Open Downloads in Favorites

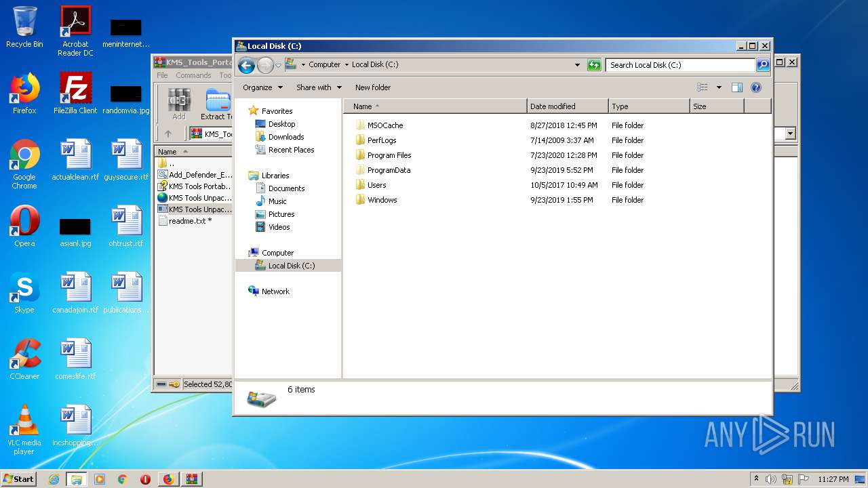(x=279, y=137)
